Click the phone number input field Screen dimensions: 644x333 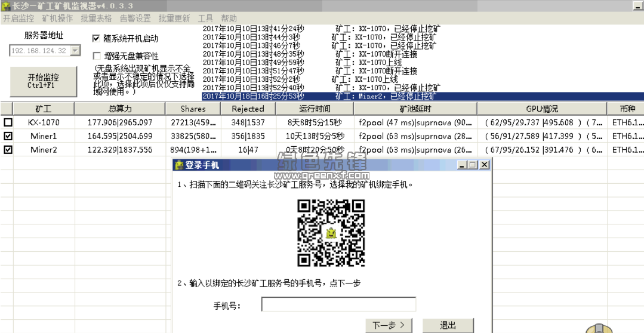338,305
